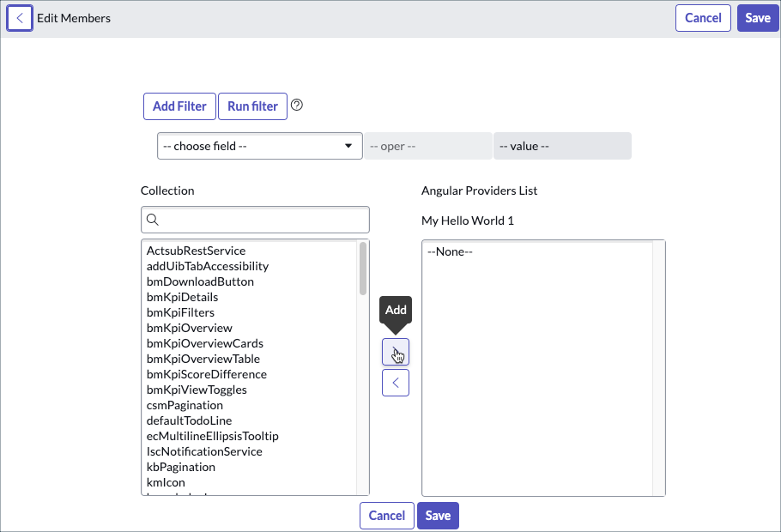Click Save at the bottom of the form
This screenshot has height=532, width=781.
(x=438, y=516)
